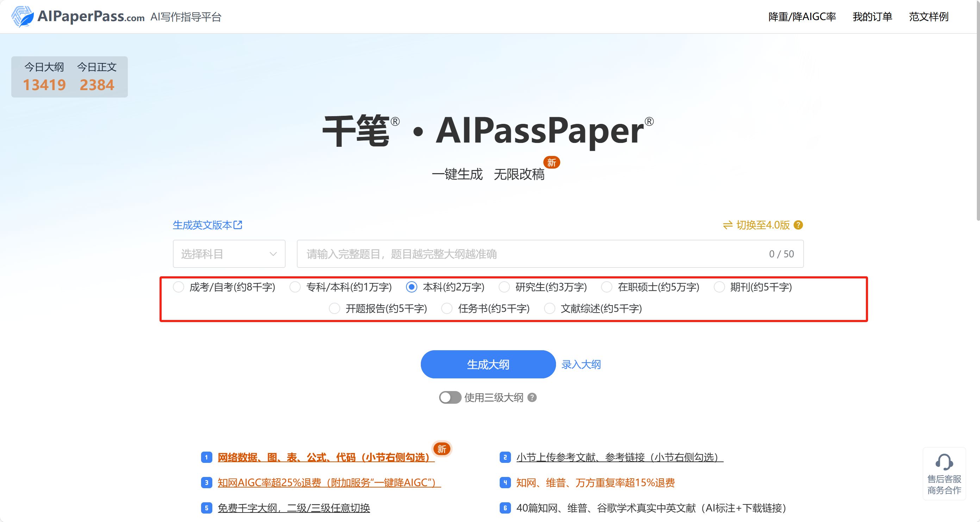The width and height of the screenshot is (980, 522).
Task: Enable the 使用三级大纲 toggle switch
Action: [450, 398]
